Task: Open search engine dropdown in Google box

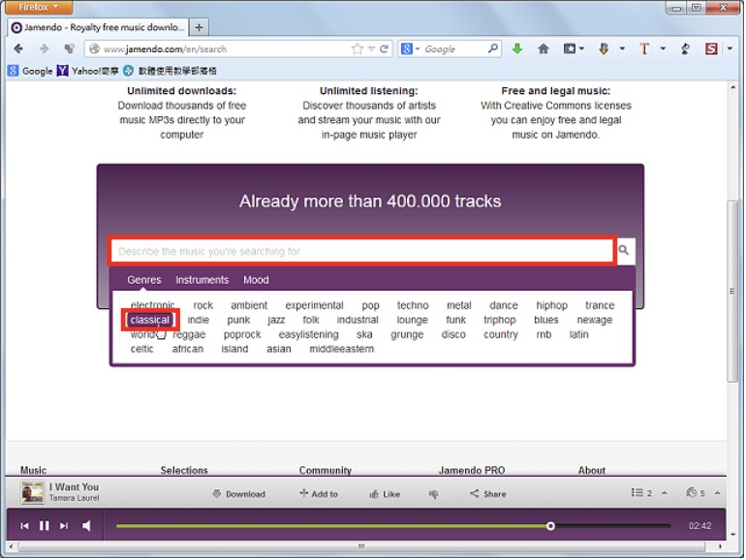Action: 418,49
